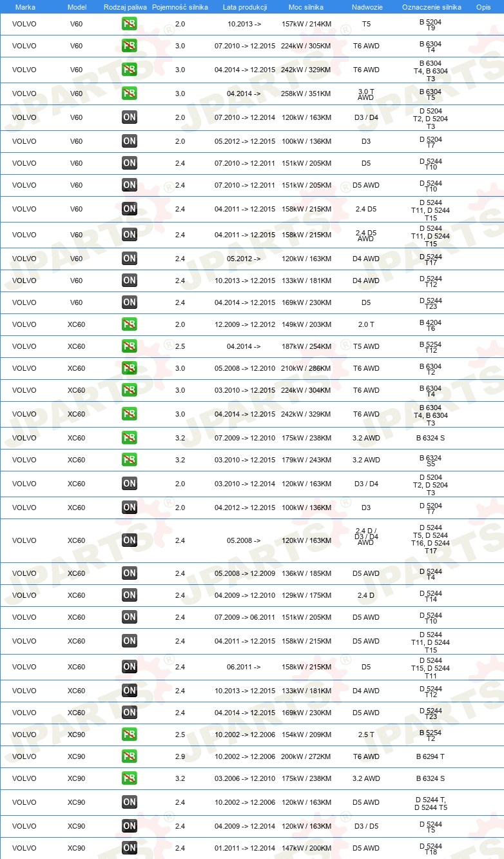Click the 'Rodzaj paliwa' column header

click(126, 7)
